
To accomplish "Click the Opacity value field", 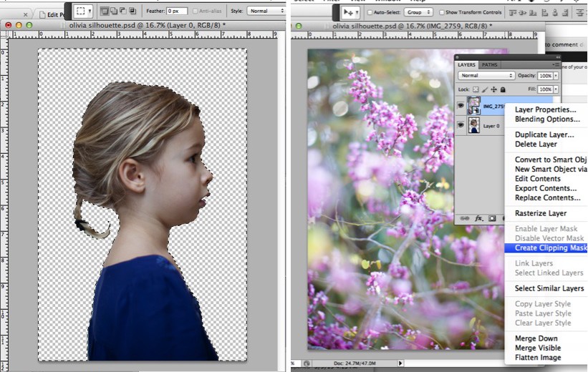I will click(545, 75).
